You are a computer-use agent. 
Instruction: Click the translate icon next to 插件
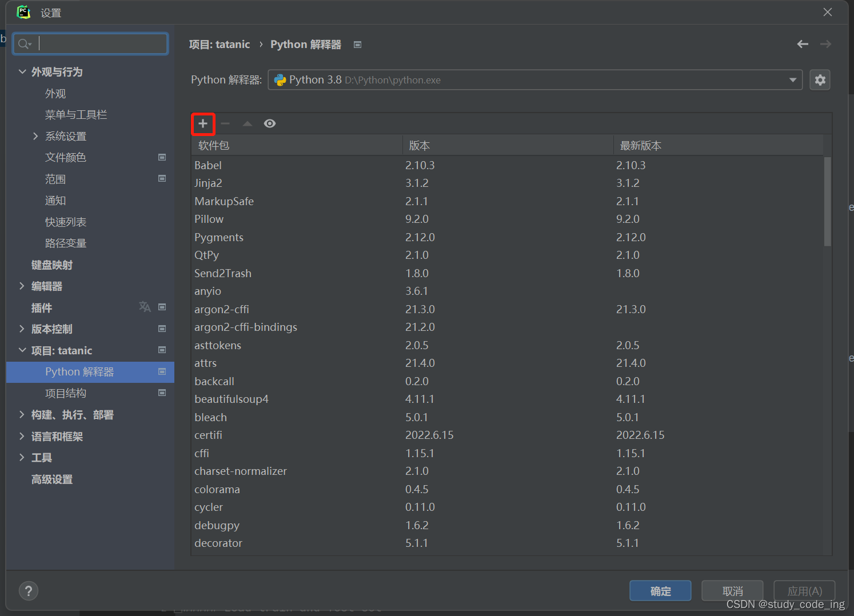pos(145,307)
